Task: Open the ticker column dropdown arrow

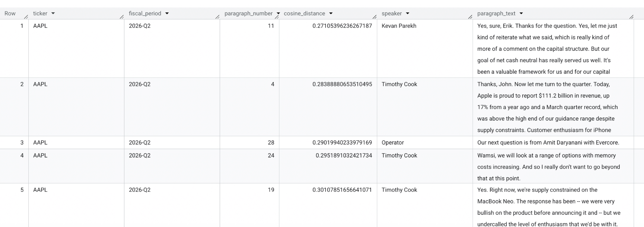Action: point(53,14)
